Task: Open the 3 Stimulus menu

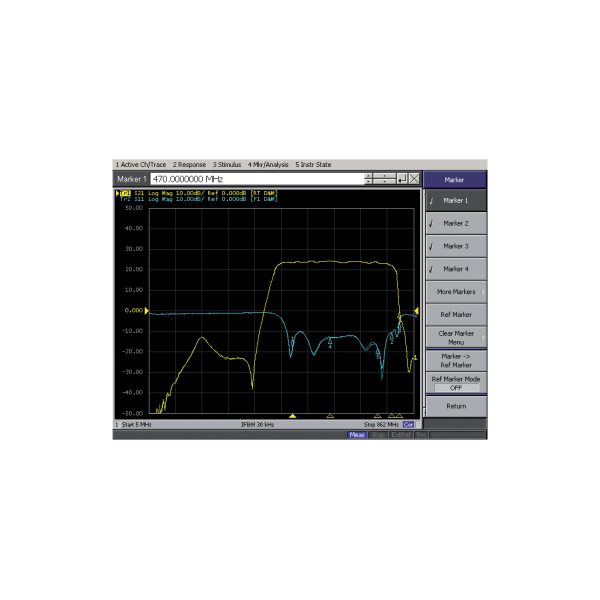Action: [x=227, y=165]
